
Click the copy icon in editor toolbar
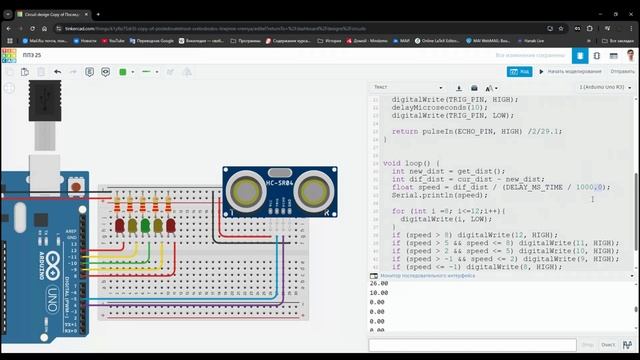point(10,72)
